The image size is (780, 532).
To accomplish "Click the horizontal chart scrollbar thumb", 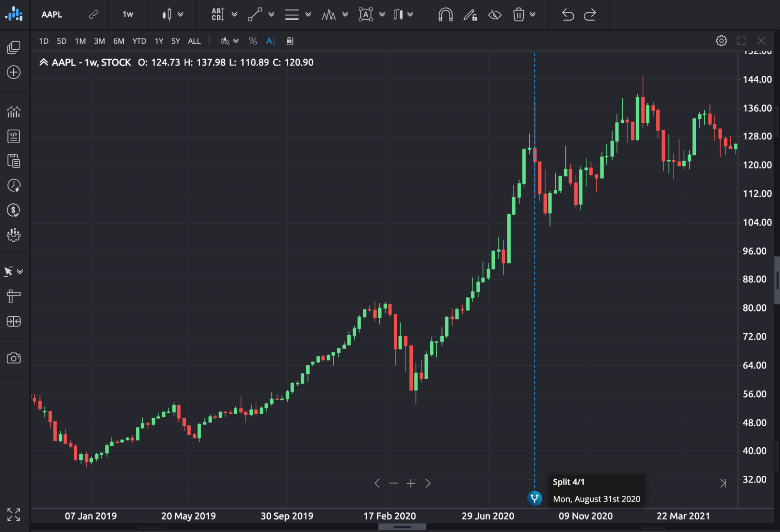I will 402,527.
